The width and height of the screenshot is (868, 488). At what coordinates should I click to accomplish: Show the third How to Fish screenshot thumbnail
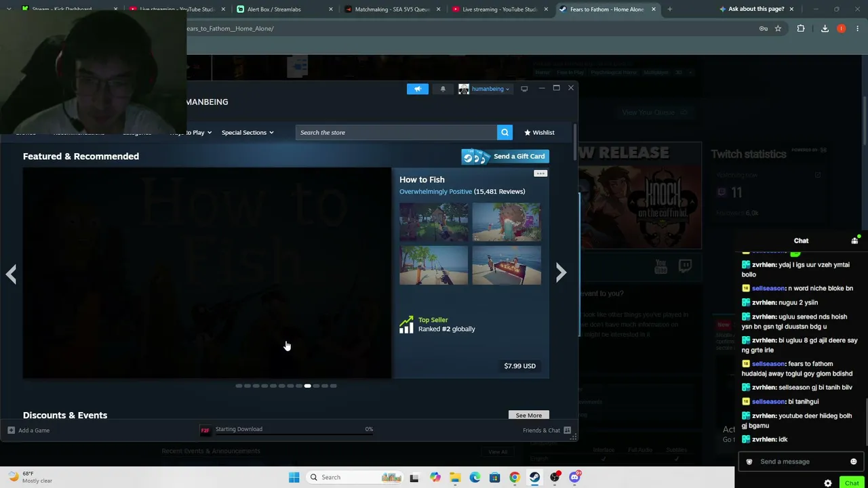pos(434,265)
